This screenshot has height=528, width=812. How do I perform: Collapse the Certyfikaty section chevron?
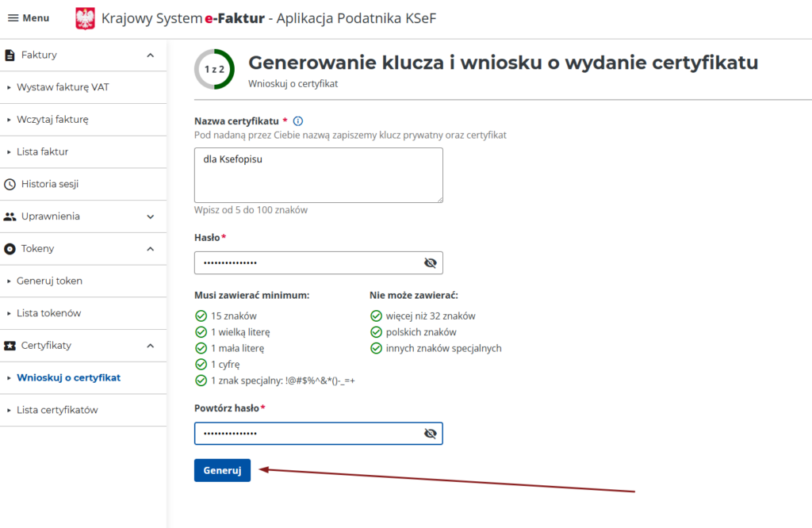tap(151, 346)
